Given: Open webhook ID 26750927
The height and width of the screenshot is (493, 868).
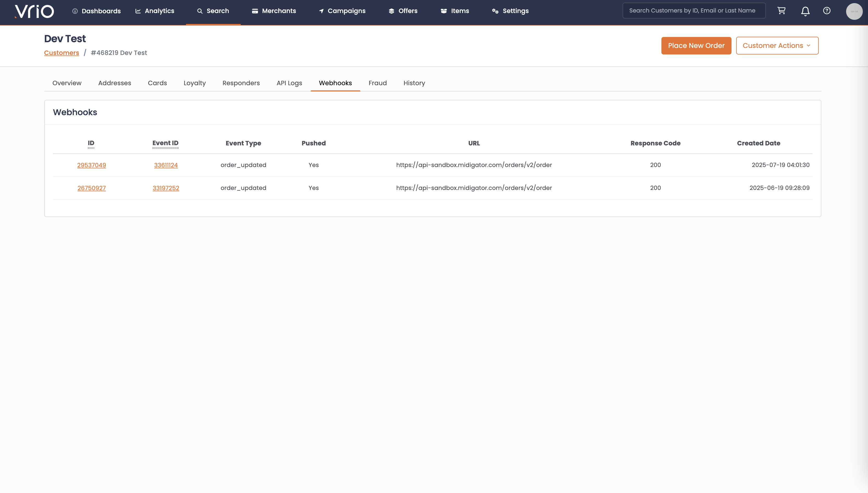Looking at the screenshot, I should pos(92,188).
